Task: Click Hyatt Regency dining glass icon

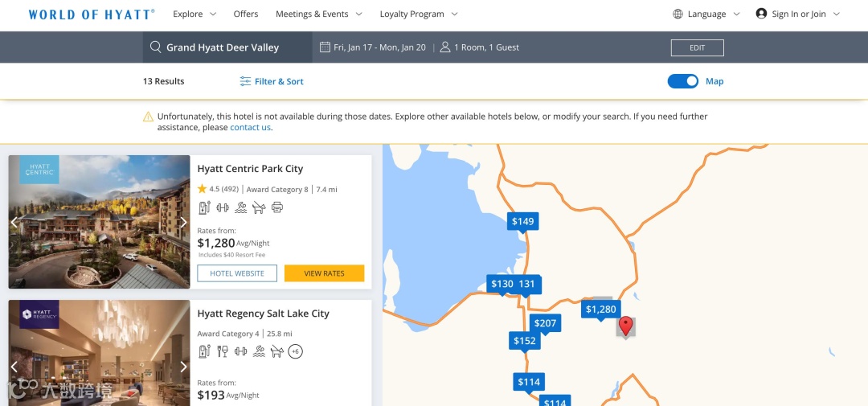Action: tap(223, 351)
